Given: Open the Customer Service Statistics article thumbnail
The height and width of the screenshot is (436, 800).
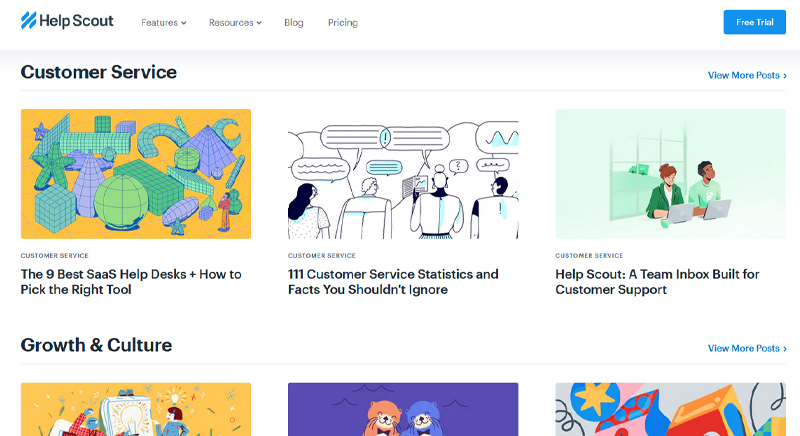Looking at the screenshot, I should pyautogui.click(x=403, y=174).
